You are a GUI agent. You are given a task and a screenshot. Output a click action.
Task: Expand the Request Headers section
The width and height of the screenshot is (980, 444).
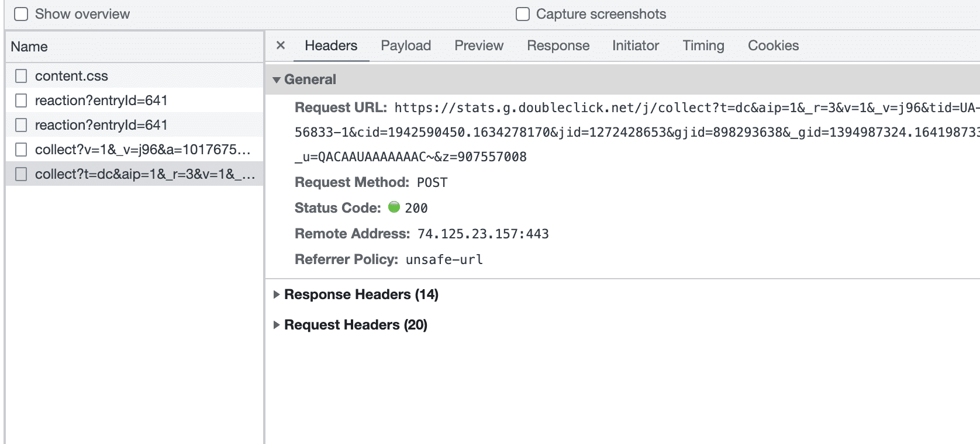click(277, 325)
